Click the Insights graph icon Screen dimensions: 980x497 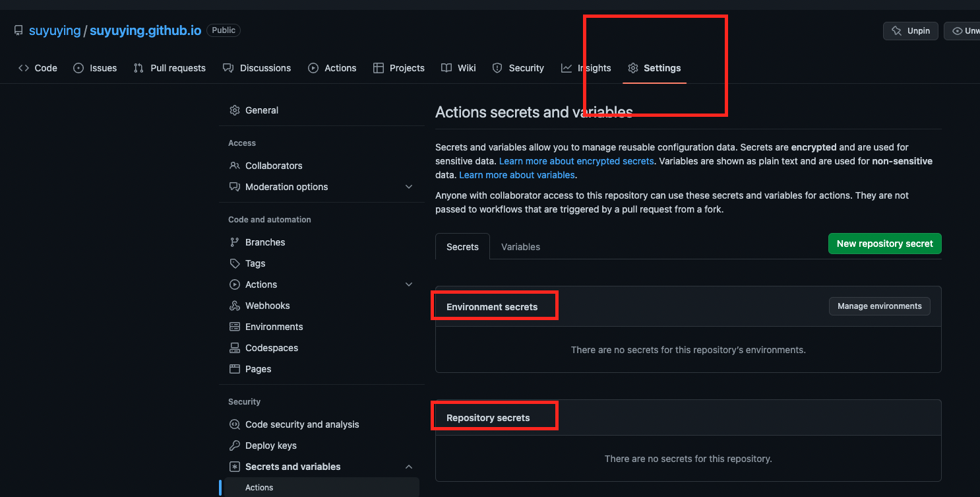567,68
